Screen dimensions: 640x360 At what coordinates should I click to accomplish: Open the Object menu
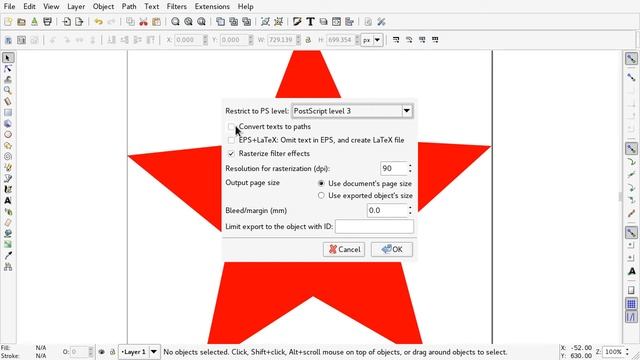tap(103, 7)
